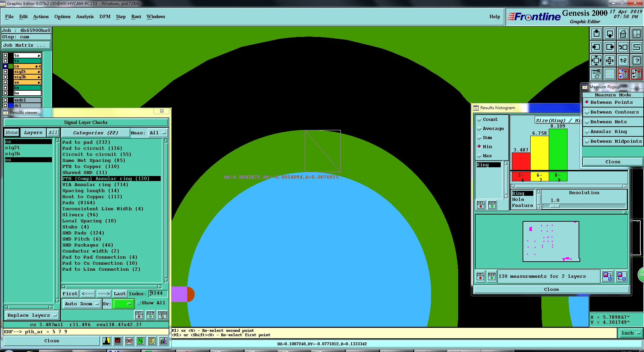Click the UNDO icon in Results viewer
Viewport: 644px width, 352px height.
(x=162, y=315)
